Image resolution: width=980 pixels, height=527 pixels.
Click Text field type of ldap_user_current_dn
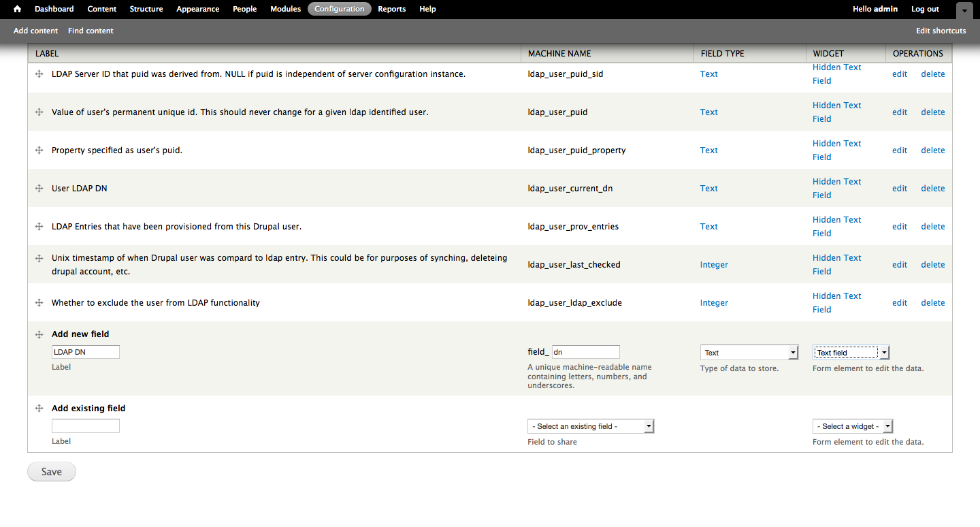[x=709, y=189]
